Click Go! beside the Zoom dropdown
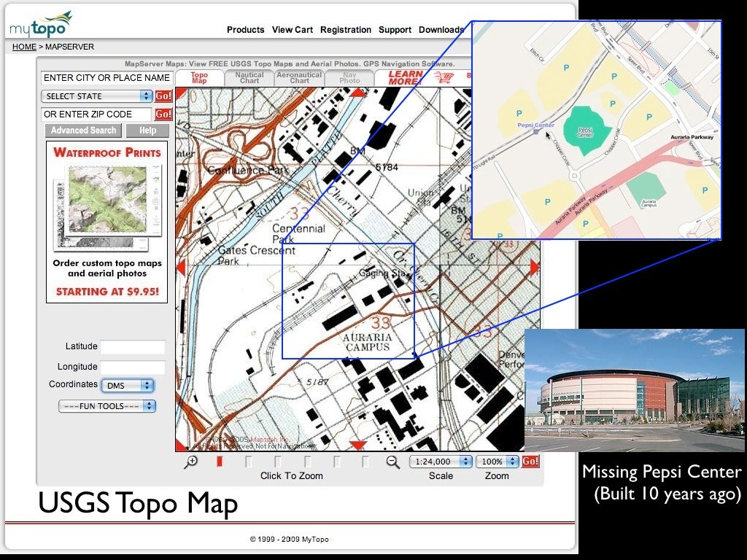747x560 pixels. 530,462
